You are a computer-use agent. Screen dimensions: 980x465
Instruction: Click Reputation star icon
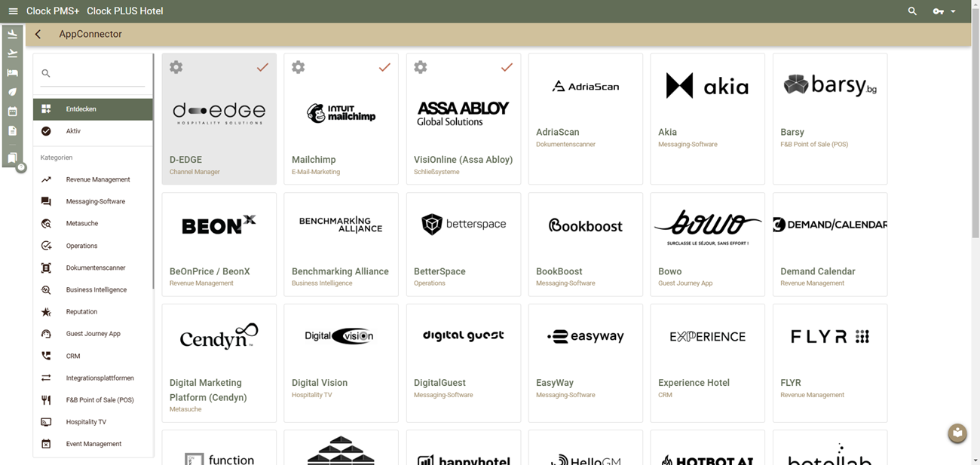click(x=46, y=311)
